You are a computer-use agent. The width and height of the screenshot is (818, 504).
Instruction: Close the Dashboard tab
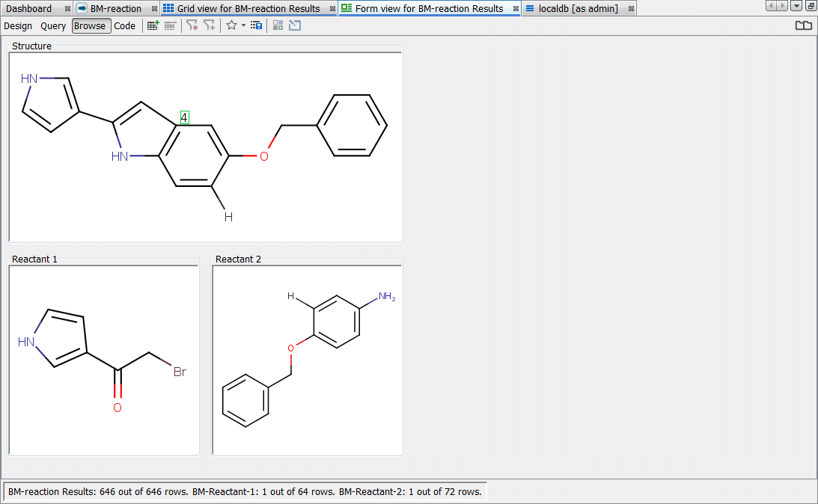click(67, 9)
